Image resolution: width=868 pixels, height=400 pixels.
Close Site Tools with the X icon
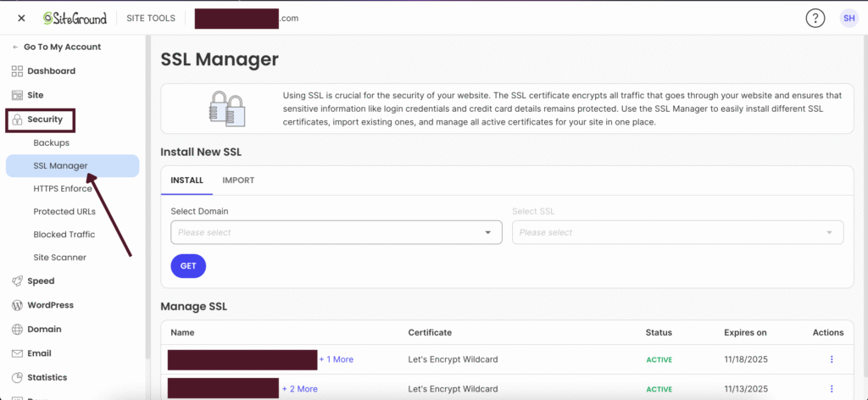point(21,18)
